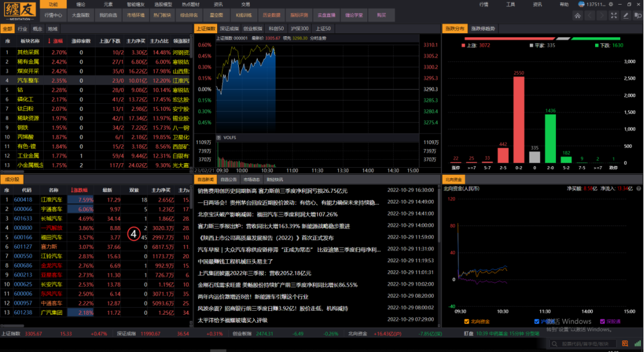Click the 历史数据 button
Image resolution: width=644 pixels, height=352 pixels.
coord(271,15)
